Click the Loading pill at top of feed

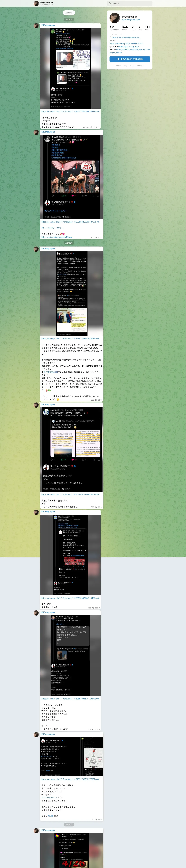pos(69,13)
